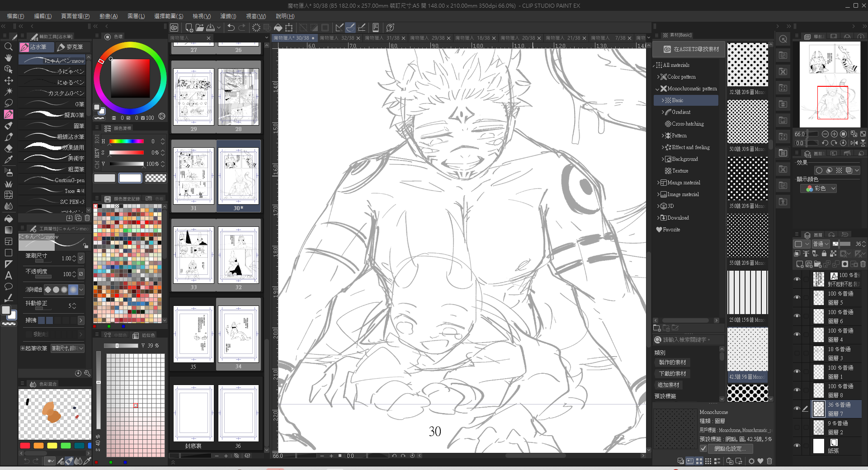Click the 網點化設定... button
This screenshot has height=470, width=868.
[x=730, y=448]
